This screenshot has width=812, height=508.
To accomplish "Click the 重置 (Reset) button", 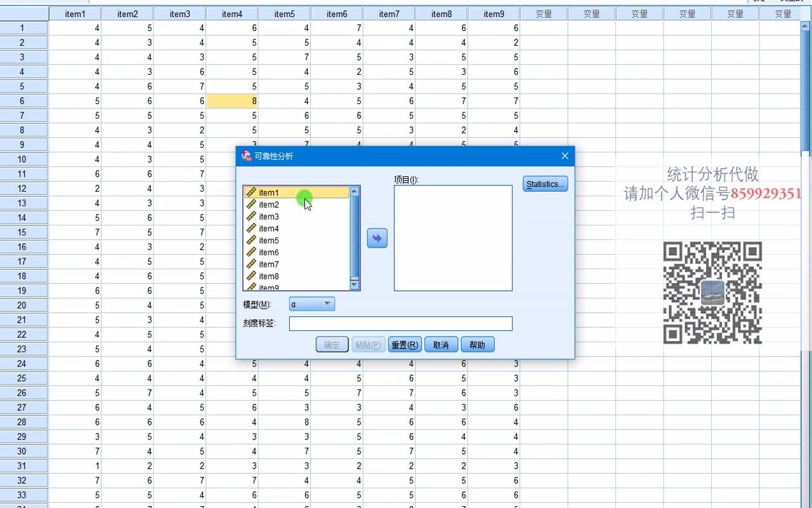I will pos(405,345).
